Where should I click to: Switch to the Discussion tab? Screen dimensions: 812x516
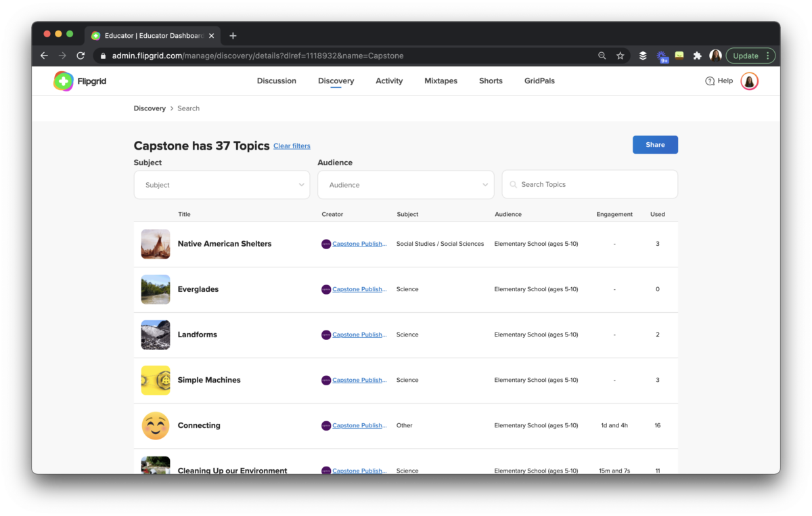[276, 81]
